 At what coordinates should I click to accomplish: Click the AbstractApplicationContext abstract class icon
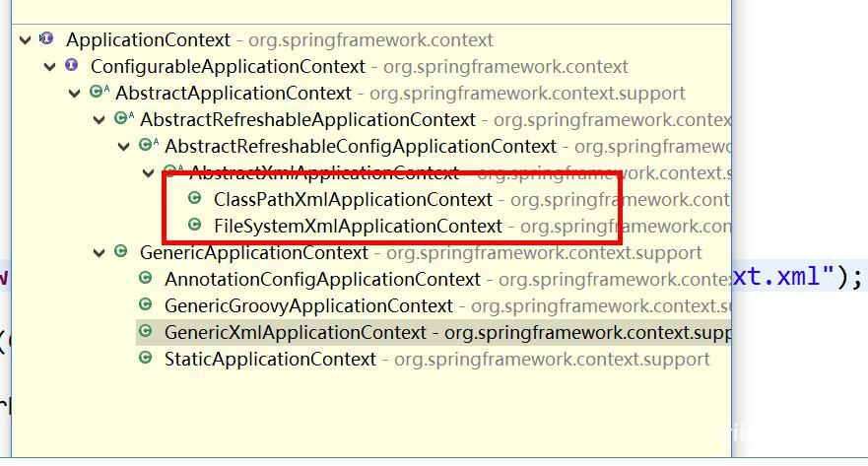(100, 92)
